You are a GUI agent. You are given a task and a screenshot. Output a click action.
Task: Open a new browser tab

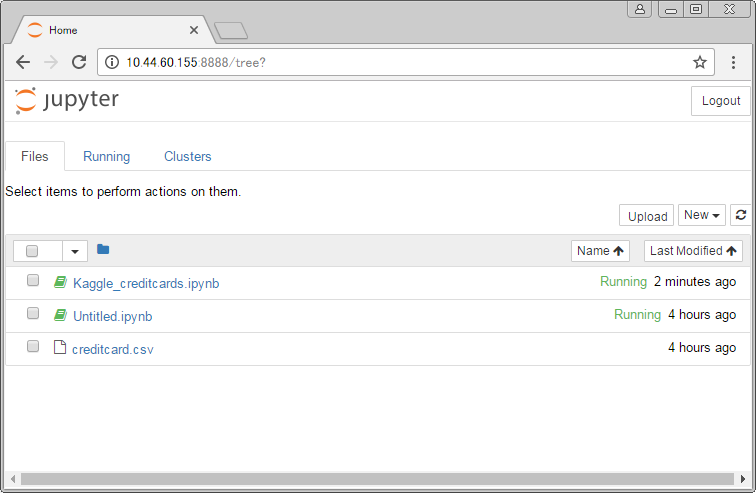coord(231,30)
